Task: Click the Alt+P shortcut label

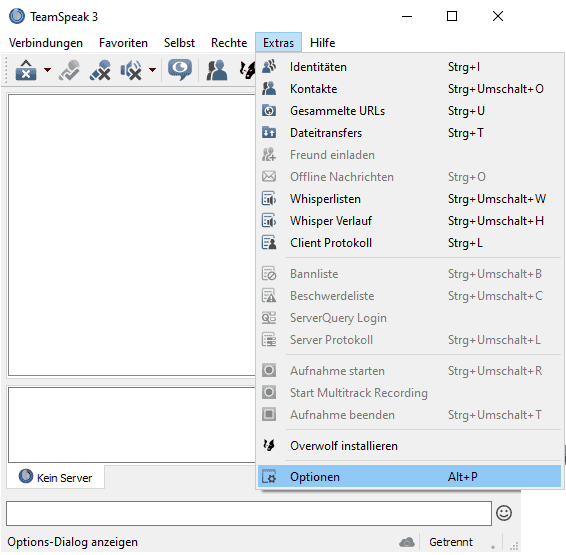Action: pos(462,477)
